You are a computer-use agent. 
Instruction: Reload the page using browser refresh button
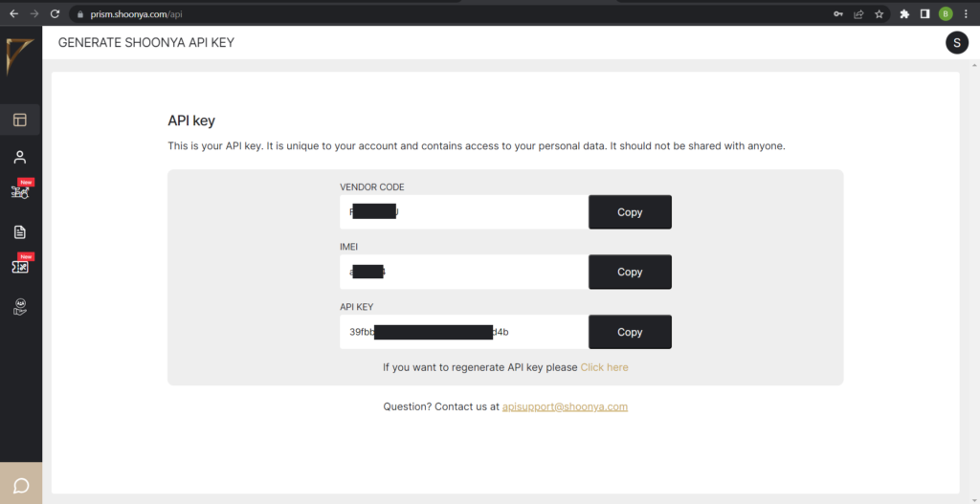pyautogui.click(x=55, y=14)
